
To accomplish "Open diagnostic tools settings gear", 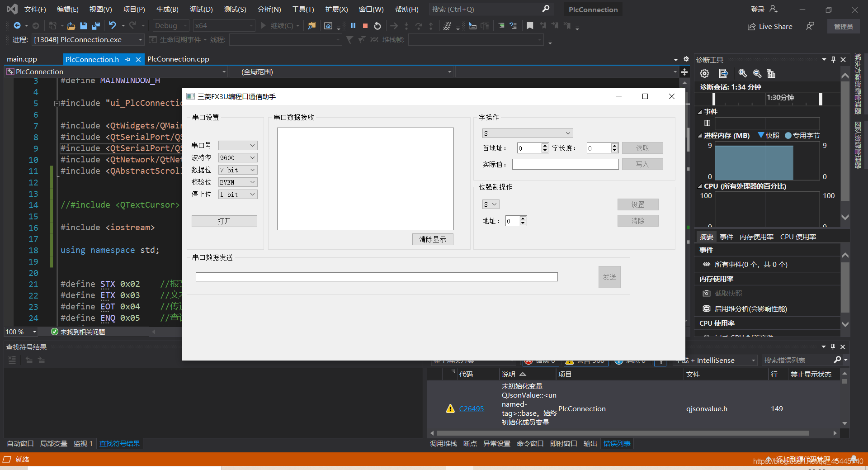I will 704,73.
